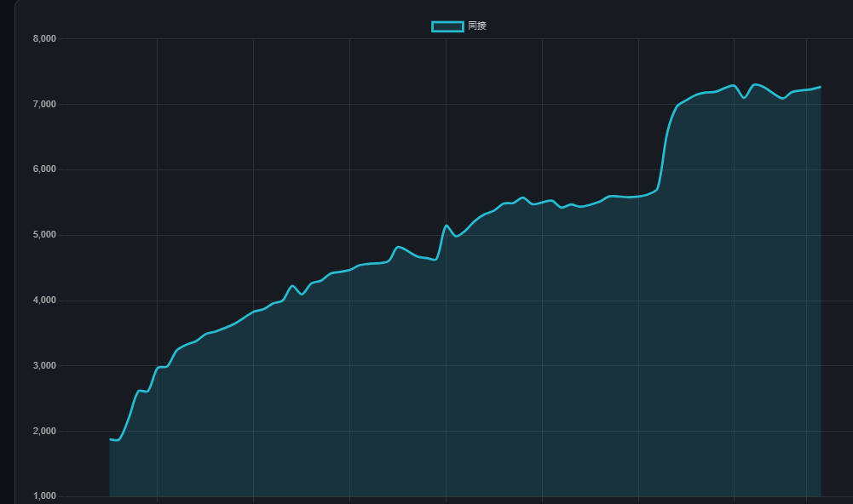
Task: Click the 8,000 y-axis label
Action: [x=44, y=38]
